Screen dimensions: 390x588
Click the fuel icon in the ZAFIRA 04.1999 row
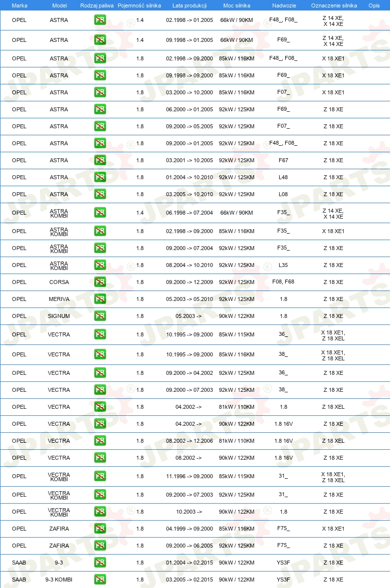tap(100, 529)
